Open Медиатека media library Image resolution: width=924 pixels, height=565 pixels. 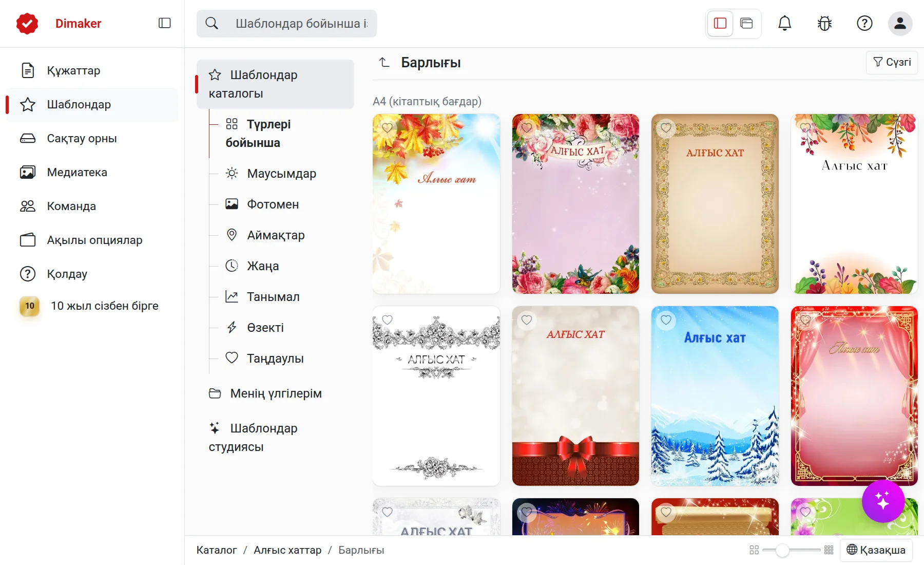click(x=92, y=172)
